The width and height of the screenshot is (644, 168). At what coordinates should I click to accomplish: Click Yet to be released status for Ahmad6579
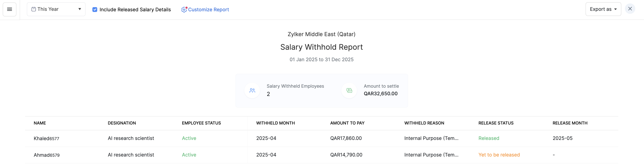[x=499, y=155]
